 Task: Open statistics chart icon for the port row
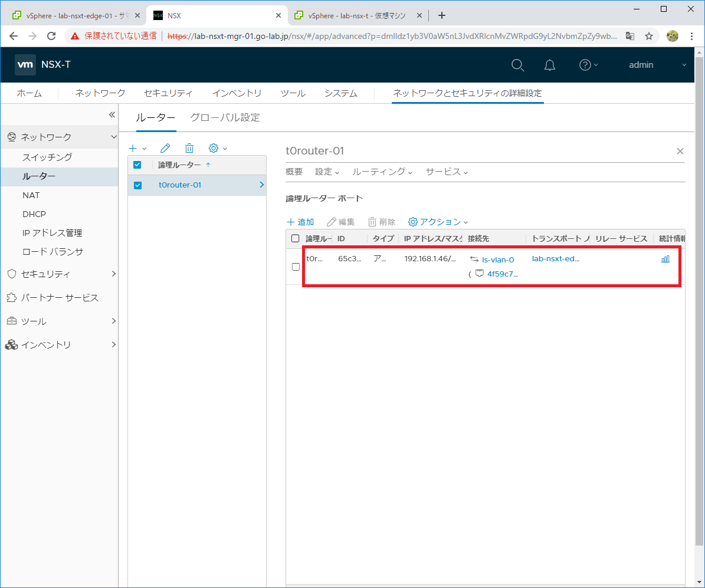tap(665, 259)
